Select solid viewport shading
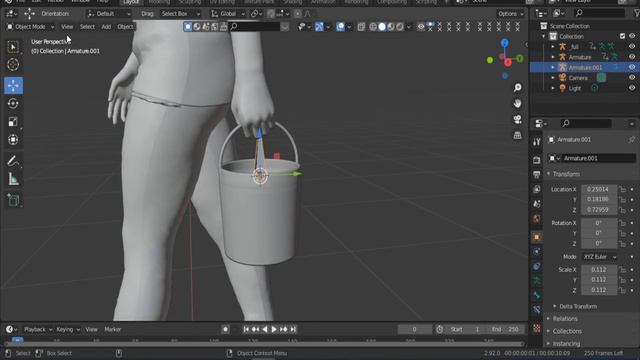 click(382, 27)
